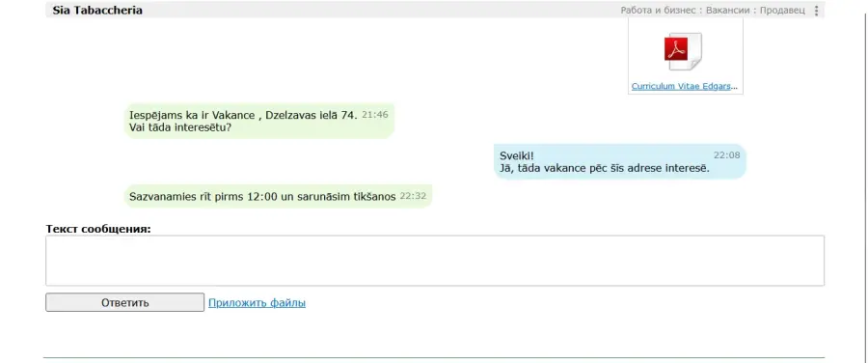Image resolution: width=868 pixels, height=363 pixels.
Task: Click the 22:32 message timestamp
Action: pyautogui.click(x=413, y=196)
